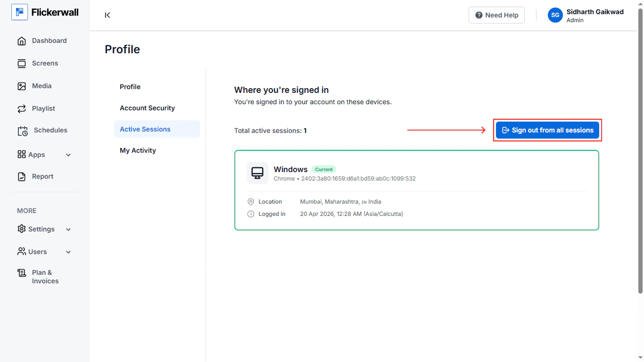Open Sidharth Gaikwad account menu
The width and height of the screenshot is (644, 362).
586,15
